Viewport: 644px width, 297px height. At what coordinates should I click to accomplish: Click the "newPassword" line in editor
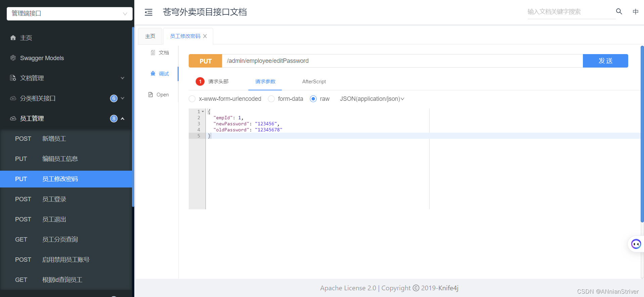click(246, 124)
